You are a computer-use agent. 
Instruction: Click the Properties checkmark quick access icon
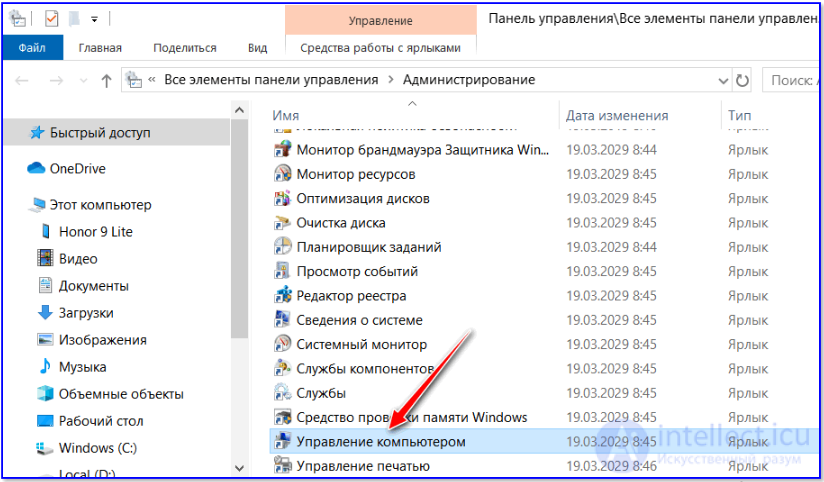[x=51, y=19]
